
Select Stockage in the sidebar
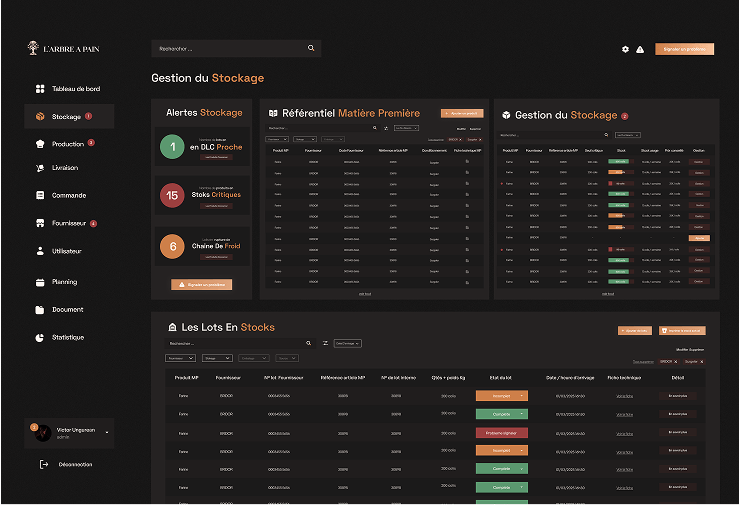point(69,116)
